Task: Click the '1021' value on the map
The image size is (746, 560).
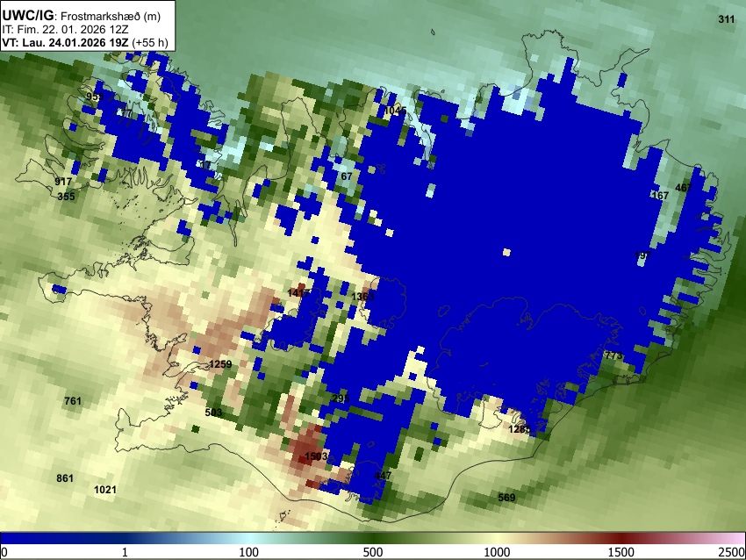Action: coord(105,490)
